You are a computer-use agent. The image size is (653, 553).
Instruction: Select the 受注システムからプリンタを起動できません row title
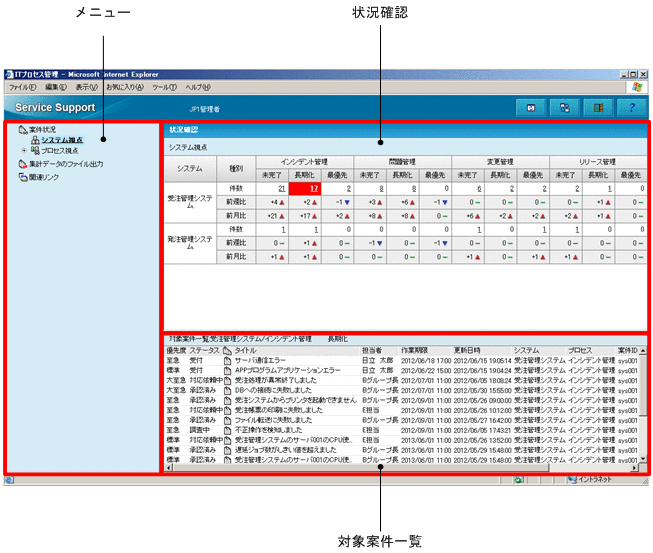(x=295, y=400)
